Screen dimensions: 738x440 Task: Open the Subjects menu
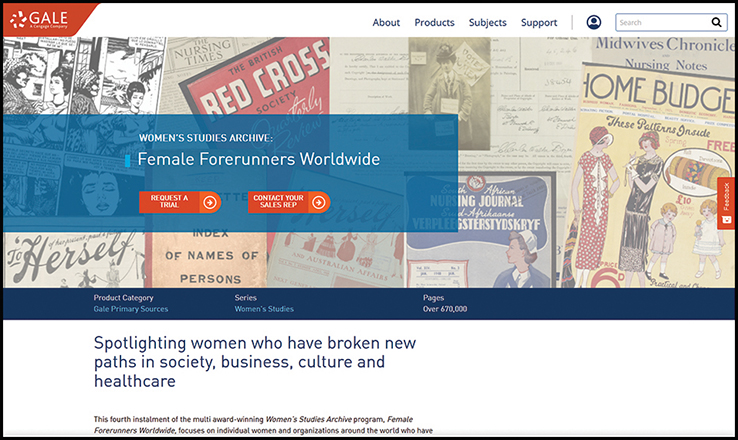pos(488,23)
